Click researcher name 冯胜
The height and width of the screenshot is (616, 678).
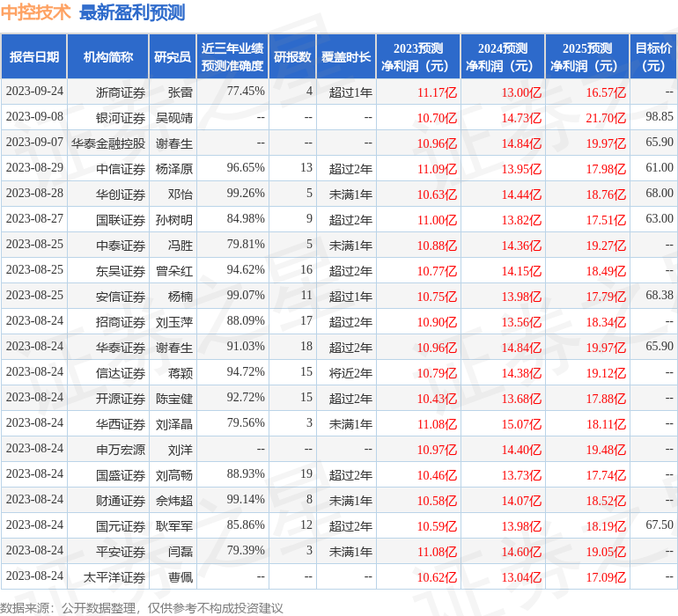(x=180, y=246)
